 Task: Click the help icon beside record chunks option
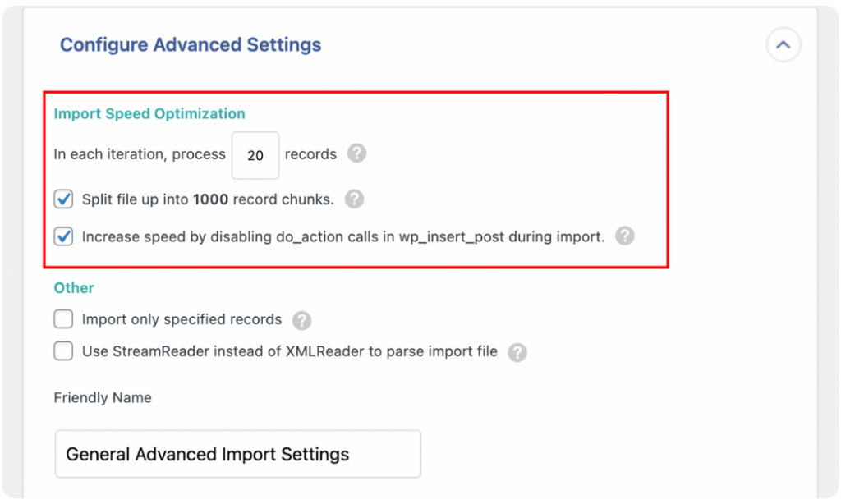(353, 199)
